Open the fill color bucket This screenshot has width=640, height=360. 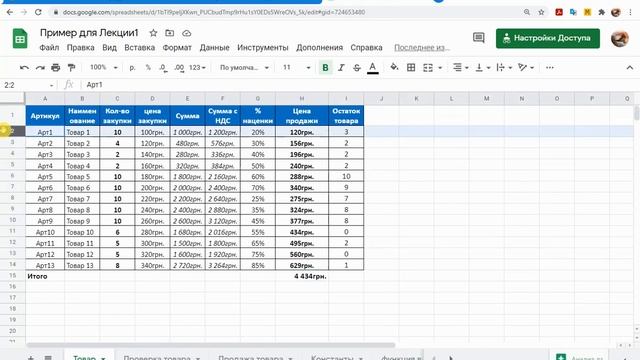click(394, 67)
